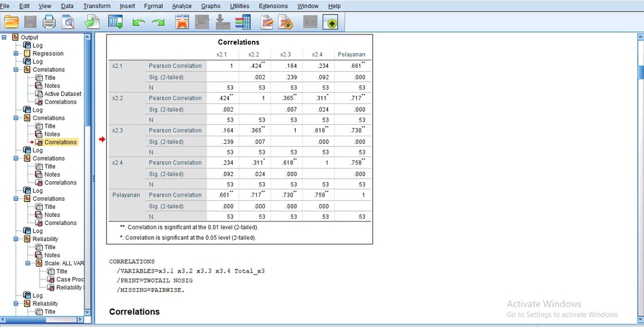Select the Output root item in outline
Image resolution: width=644 pixels, height=327 pixels.
coord(29,37)
